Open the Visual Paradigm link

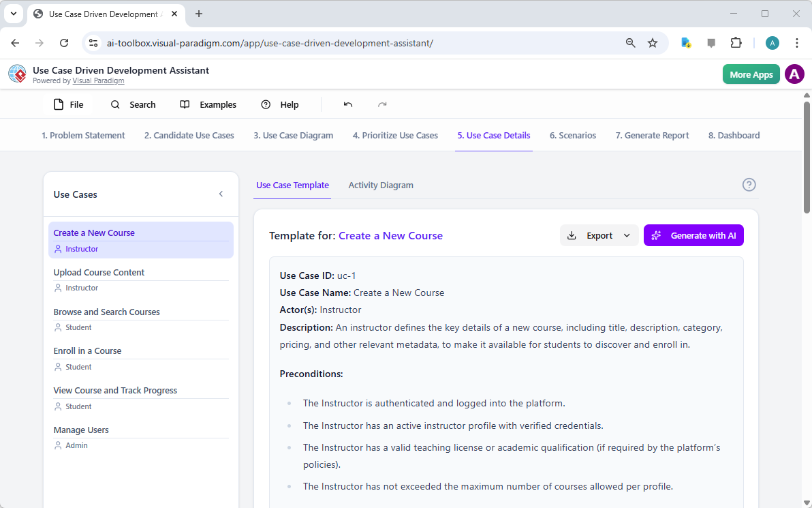point(98,80)
